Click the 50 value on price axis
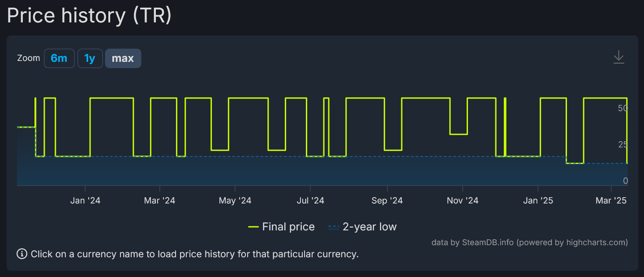 click(x=622, y=108)
